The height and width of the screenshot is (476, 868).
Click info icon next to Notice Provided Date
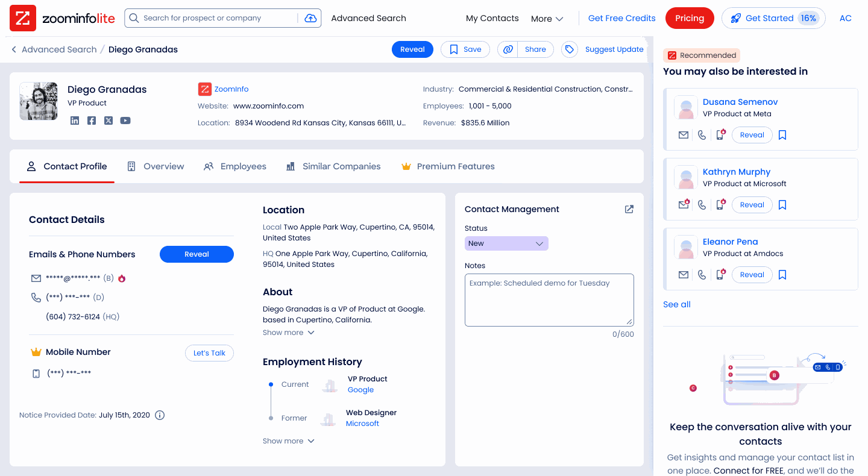click(x=160, y=415)
